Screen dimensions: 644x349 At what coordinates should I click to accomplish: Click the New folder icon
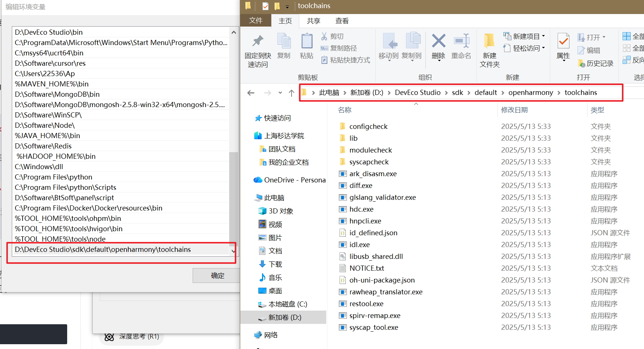489,41
